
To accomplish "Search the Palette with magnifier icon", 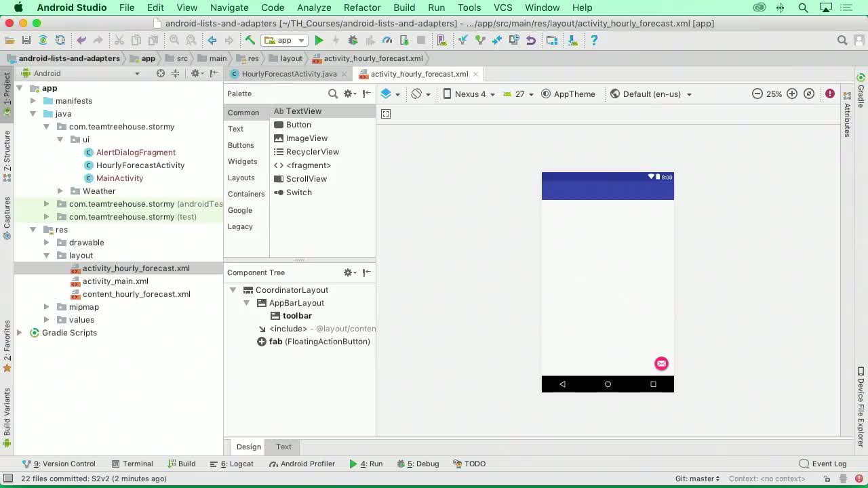I will [x=332, y=94].
